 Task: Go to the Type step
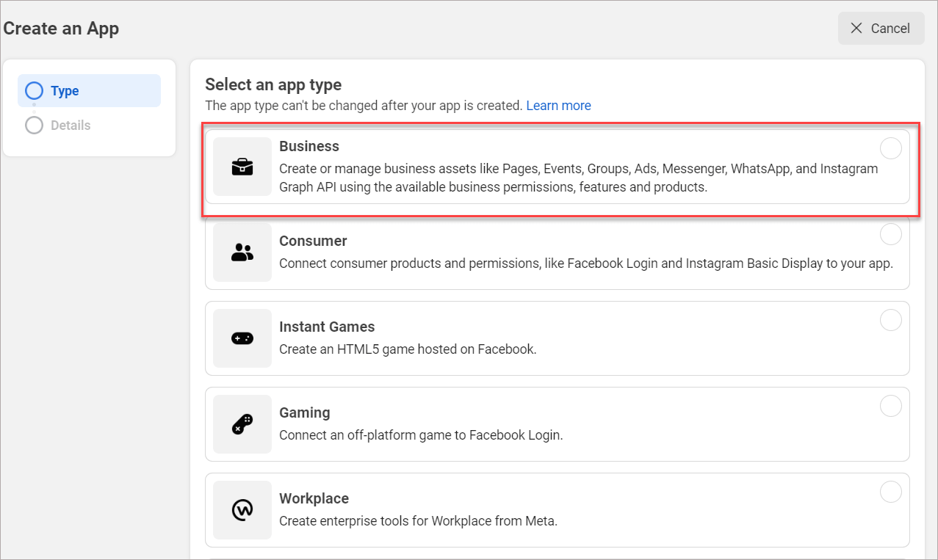[x=89, y=91]
